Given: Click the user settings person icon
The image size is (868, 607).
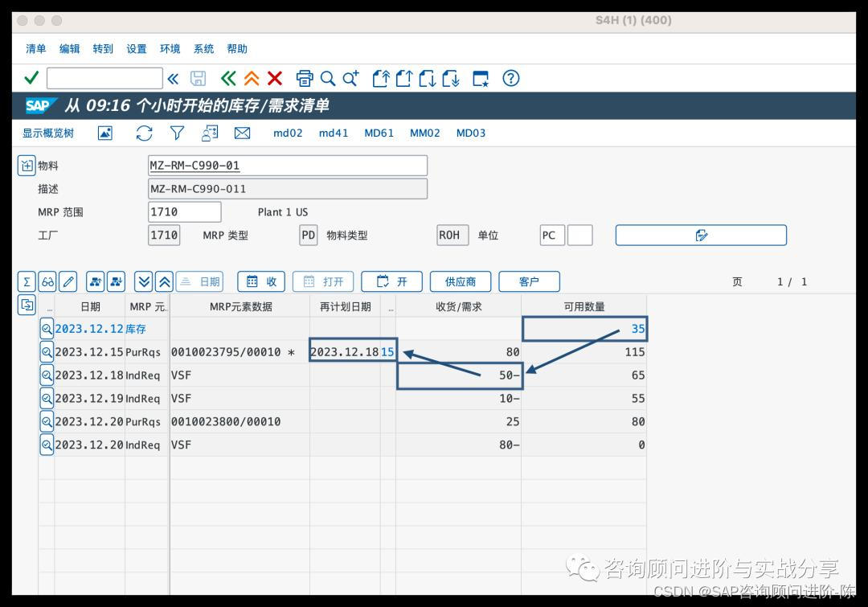Looking at the screenshot, I should [209, 133].
